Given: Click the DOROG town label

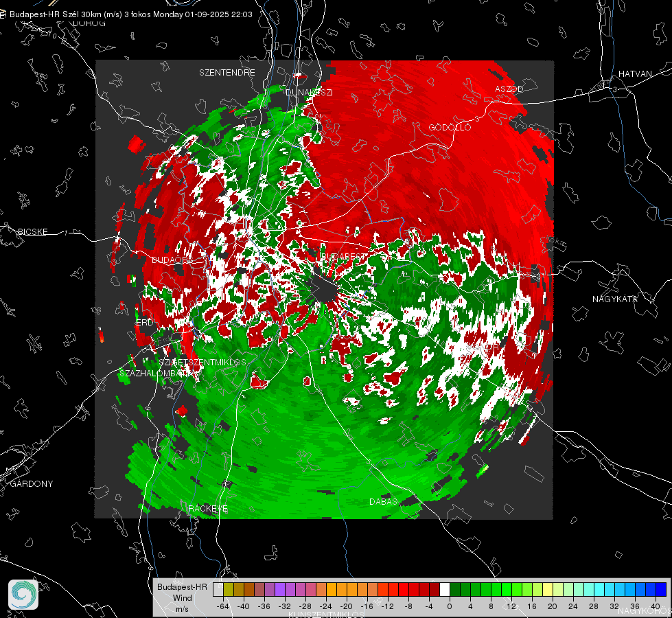Looking at the screenshot, I should (89, 23).
